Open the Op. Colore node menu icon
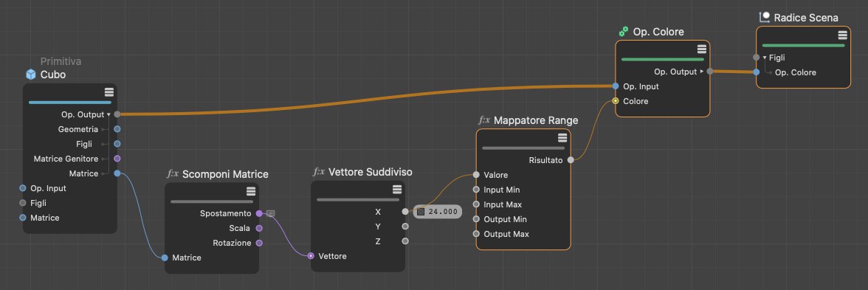Viewport: 868px width, 290px height. coord(701,49)
